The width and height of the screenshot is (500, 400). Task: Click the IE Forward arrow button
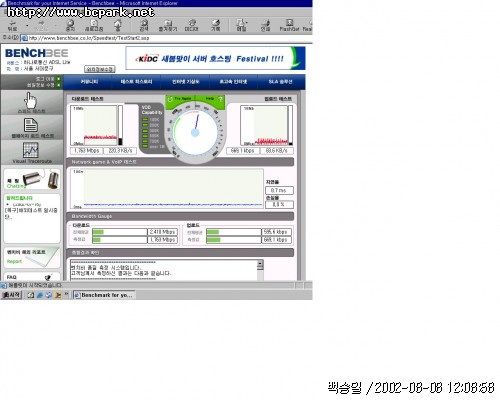coord(41,25)
